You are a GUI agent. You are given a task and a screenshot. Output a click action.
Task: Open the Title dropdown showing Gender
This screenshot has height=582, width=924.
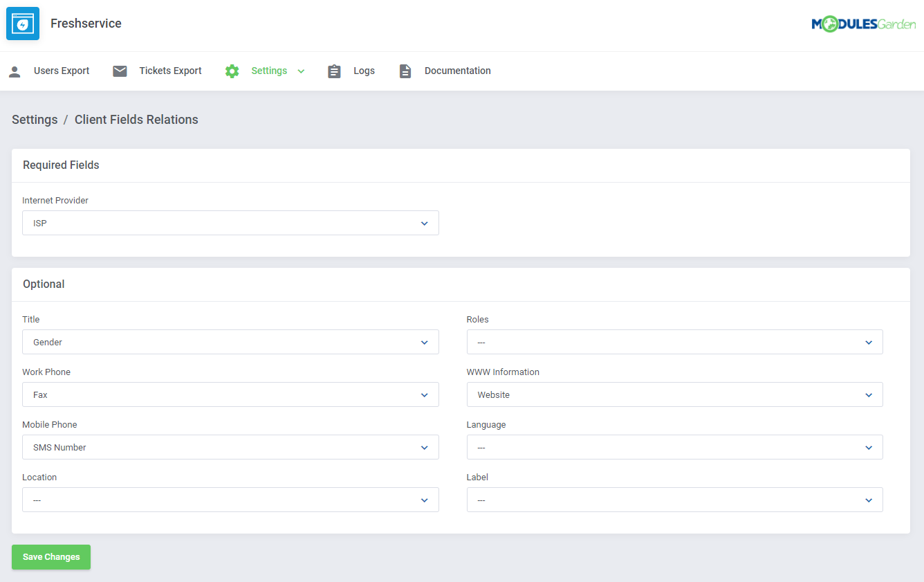pyautogui.click(x=230, y=342)
